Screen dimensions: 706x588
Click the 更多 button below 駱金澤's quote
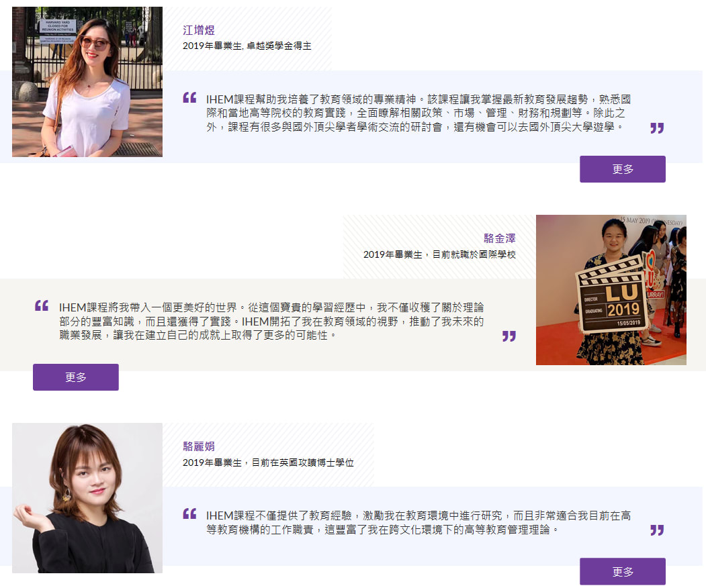click(75, 377)
